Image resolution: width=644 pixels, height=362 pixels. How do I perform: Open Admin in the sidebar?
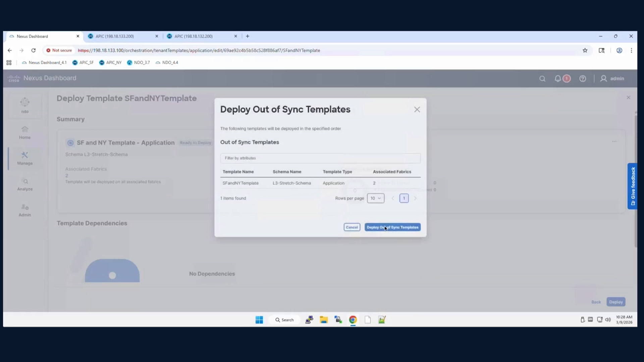pyautogui.click(x=25, y=210)
